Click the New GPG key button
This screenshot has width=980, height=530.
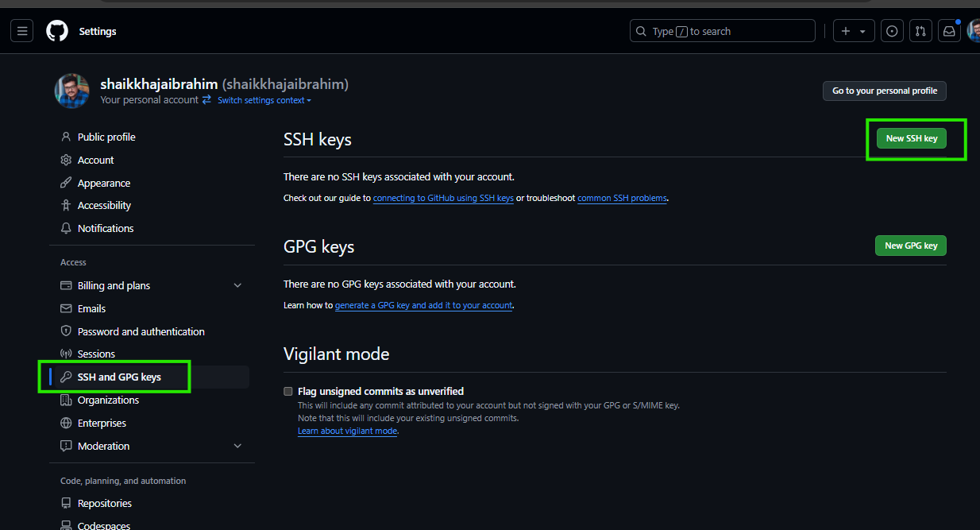click(910, 246)
